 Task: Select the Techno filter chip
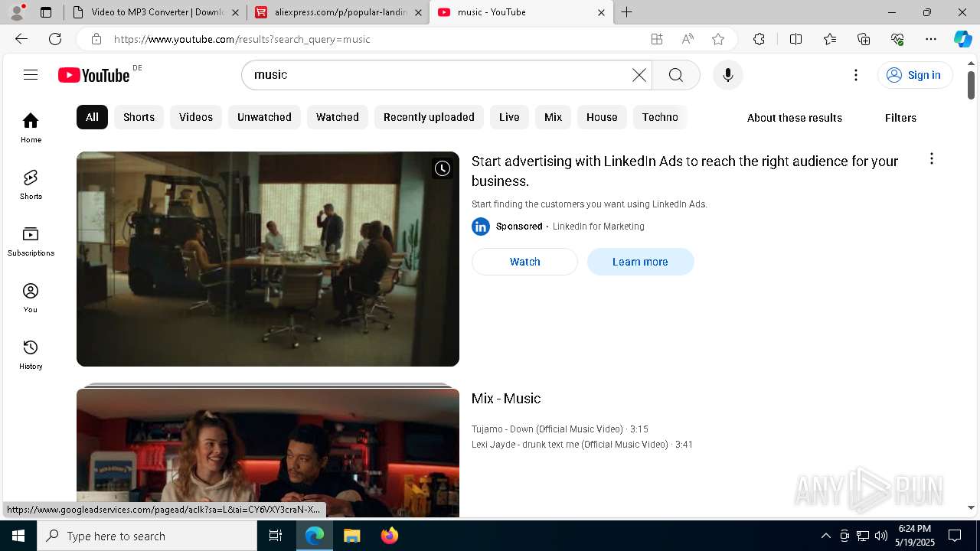[x=660, y=117]
